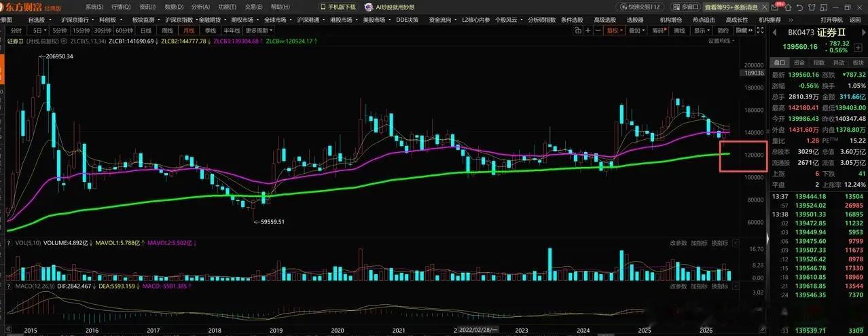Switch to 5分钟 period

pyautogui.click(x=60, y=31)
